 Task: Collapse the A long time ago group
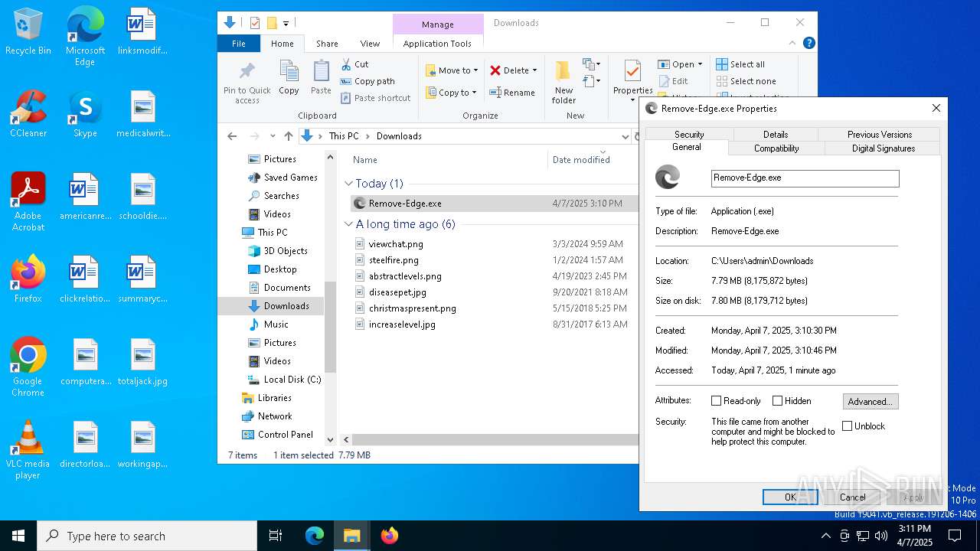tap(349, 224)
